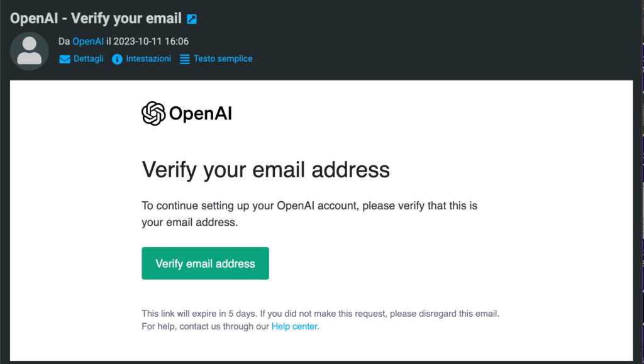The image size is (644, 364).
Task: Click the OpenAI knot logo in email
Action: (x=153, y=114)
